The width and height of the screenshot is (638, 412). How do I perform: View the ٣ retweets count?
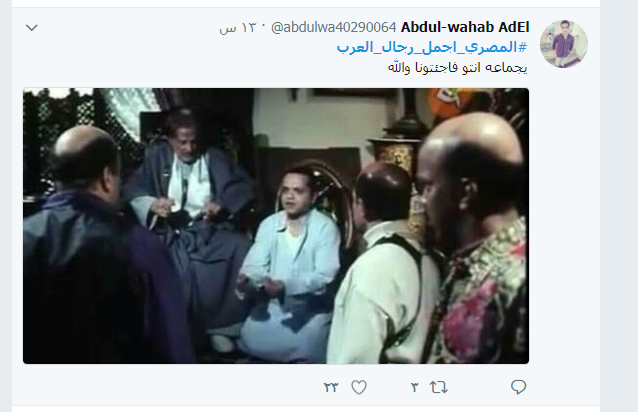pos(415,387)
